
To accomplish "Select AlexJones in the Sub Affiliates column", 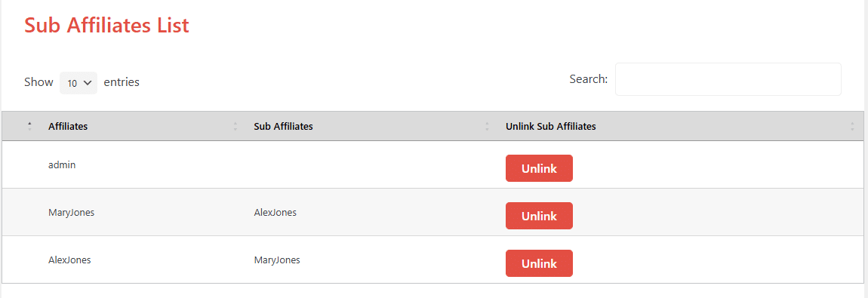I will click(275, 212).
